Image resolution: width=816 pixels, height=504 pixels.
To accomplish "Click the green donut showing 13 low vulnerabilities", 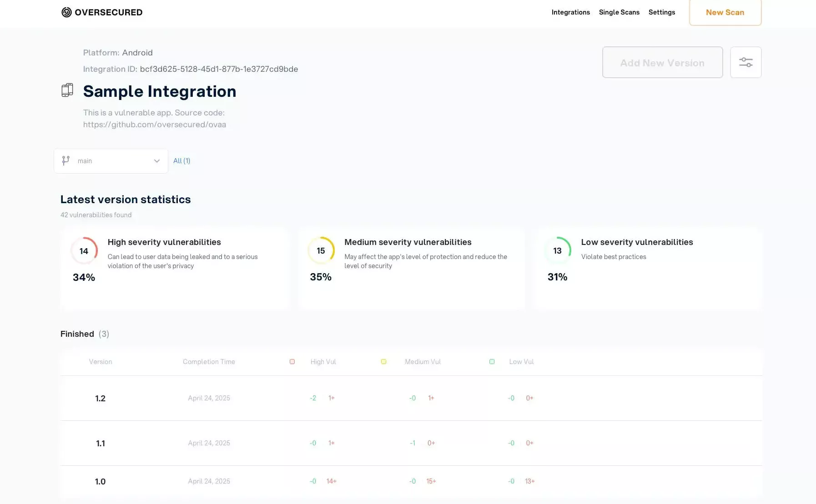I will click(x=557, y=250).
